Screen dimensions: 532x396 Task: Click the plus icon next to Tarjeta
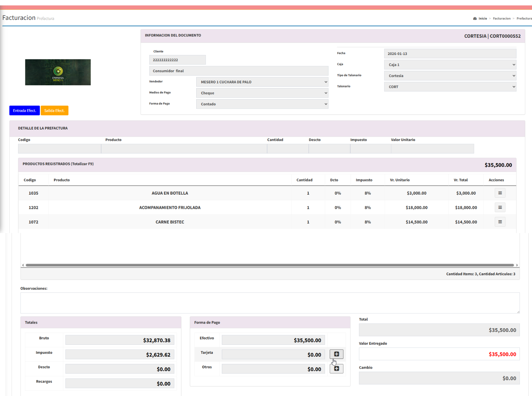pos(336,354)
